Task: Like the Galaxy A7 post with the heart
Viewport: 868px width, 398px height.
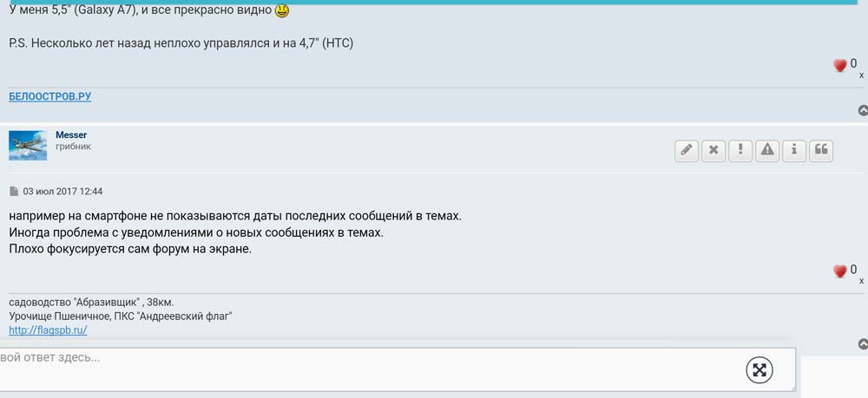Action: [x=839, y=65]
